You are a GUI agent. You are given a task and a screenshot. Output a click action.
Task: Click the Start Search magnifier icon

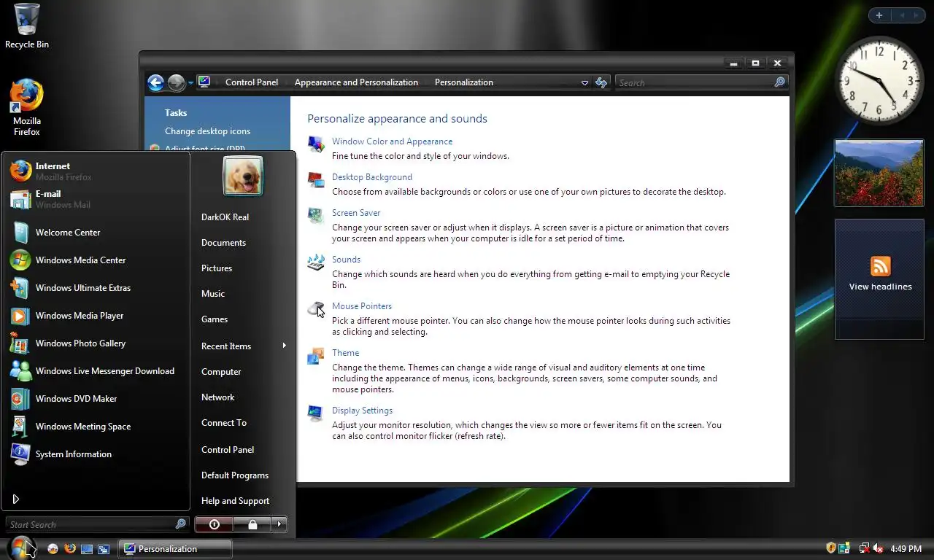click(x=181, y=524)
